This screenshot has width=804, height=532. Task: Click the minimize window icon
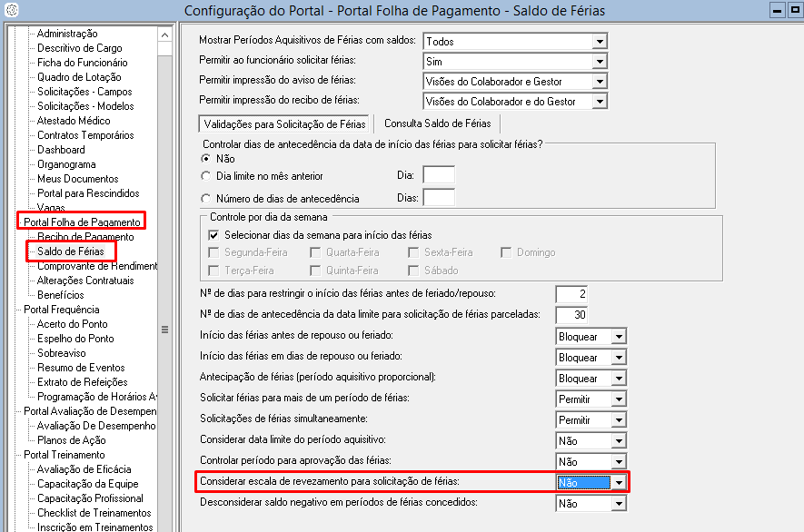pyautogui.click(x=777, y=11)
